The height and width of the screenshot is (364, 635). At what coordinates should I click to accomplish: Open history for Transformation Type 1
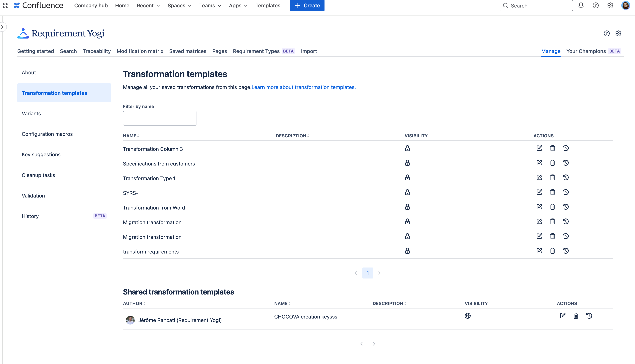(x=566, y=177)
